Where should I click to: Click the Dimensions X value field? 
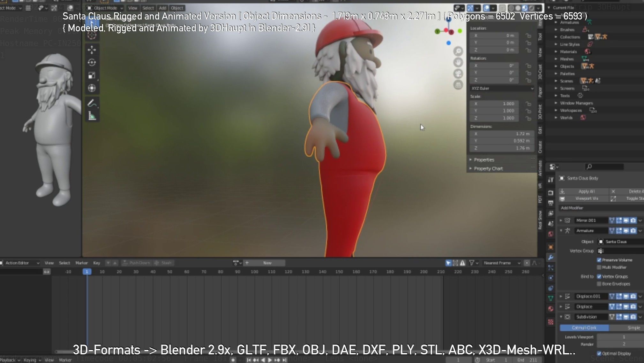click(x=502, y=134)
